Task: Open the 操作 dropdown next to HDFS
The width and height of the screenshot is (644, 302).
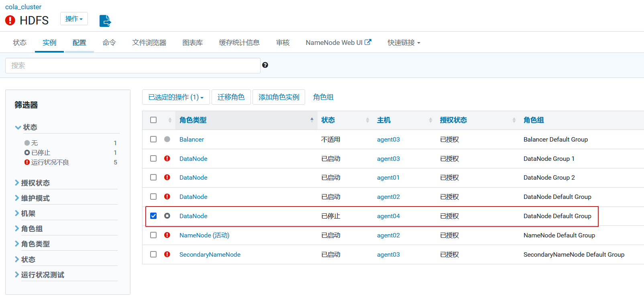Action: (74, 19)
